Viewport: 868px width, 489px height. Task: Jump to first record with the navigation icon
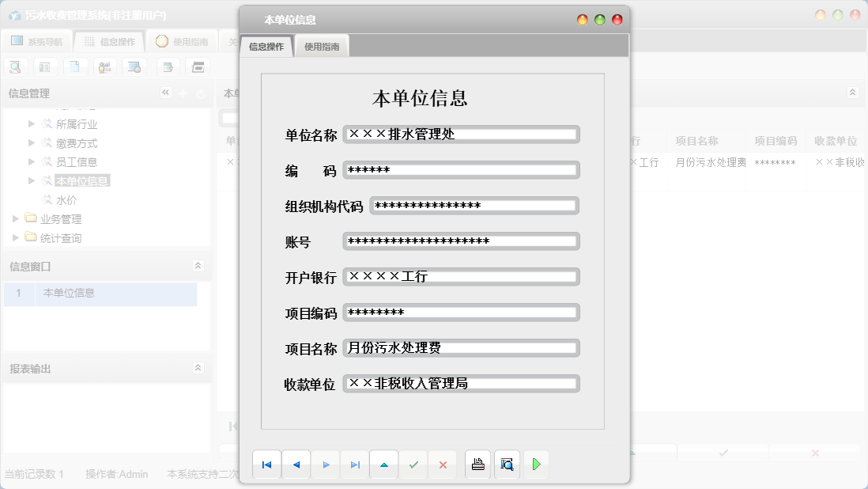coord(266,464)
